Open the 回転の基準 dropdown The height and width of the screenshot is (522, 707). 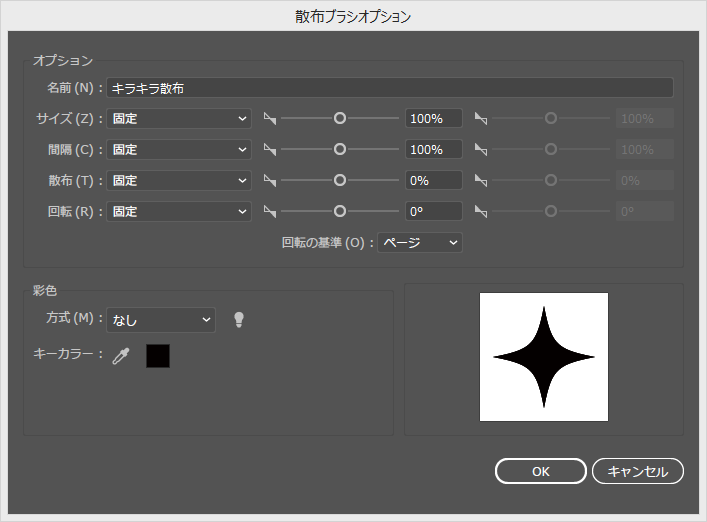420,243
